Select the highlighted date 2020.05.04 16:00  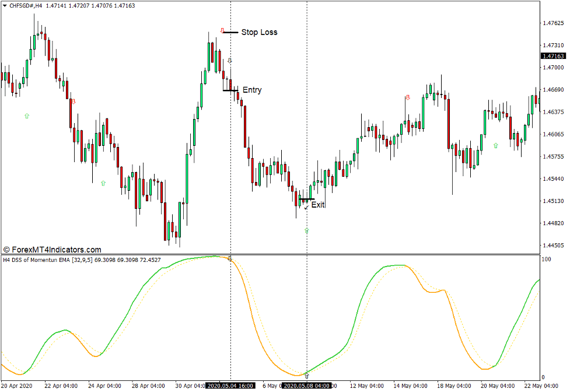232,386
